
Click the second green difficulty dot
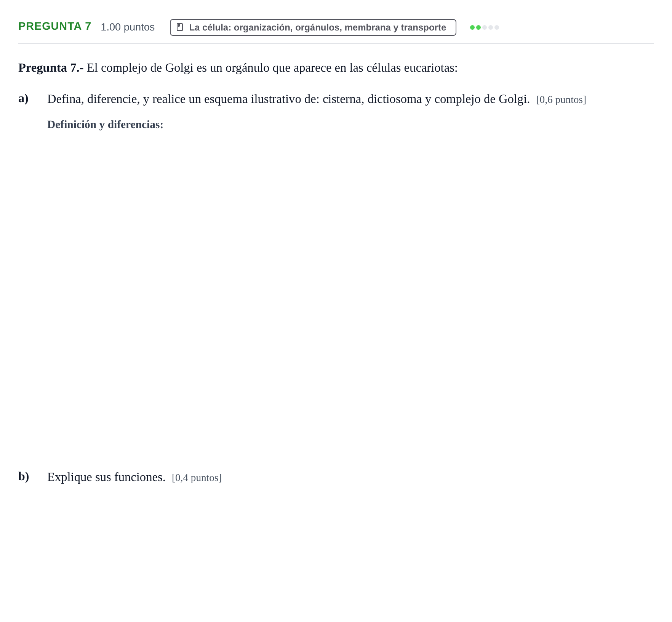tap(478, 27)
